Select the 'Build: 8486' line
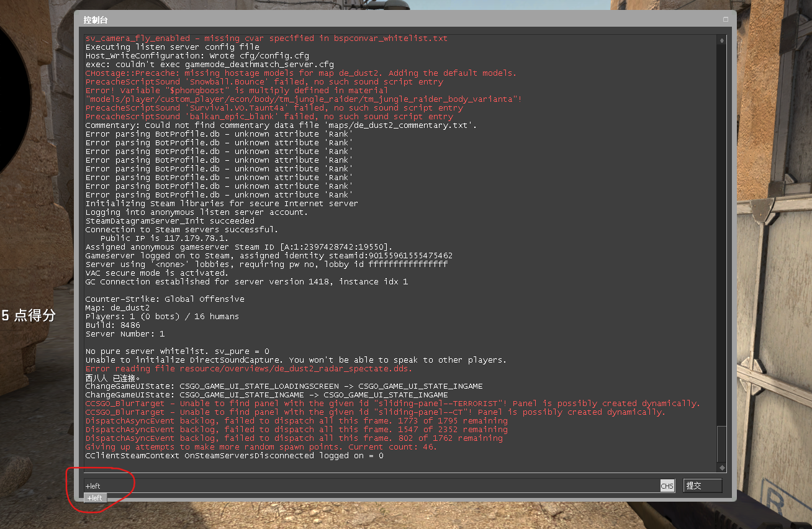Screen dimensions: 812x529 (112, 325)
